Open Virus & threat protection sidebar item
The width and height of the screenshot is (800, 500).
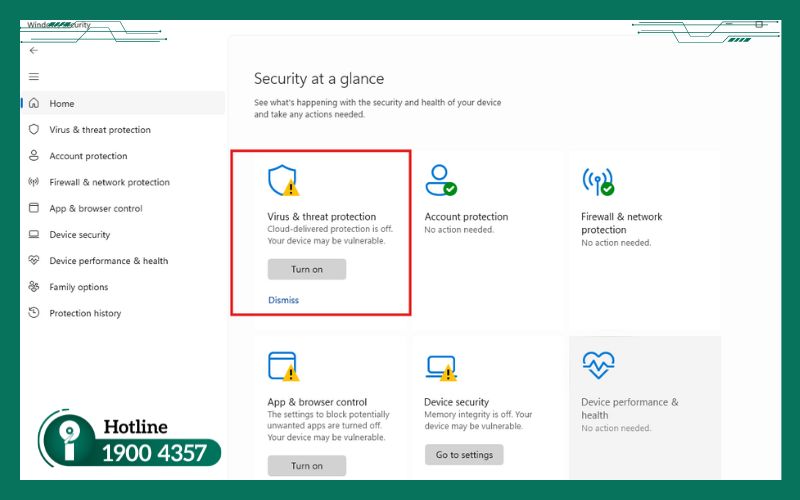click(x=99, y=130)
